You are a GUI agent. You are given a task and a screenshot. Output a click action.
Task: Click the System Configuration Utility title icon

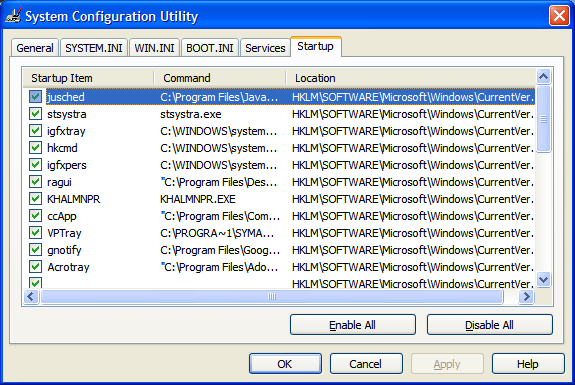coord(14,16)
